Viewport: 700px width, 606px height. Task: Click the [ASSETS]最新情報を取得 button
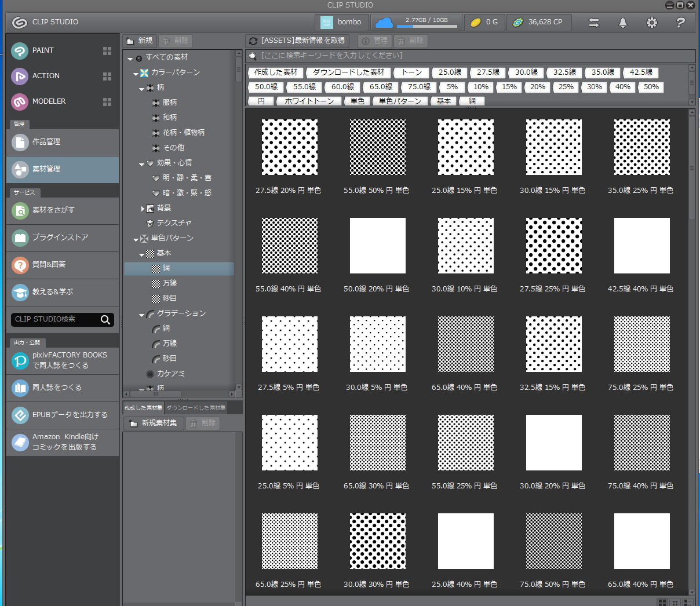[x=297, y=41]
